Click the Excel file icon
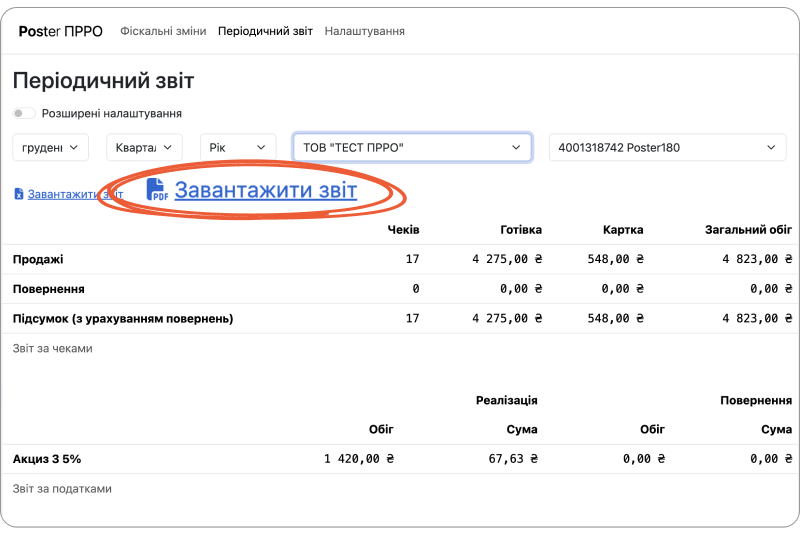The width and height of the screenshot is (800, 533). (x=18, y=194)
